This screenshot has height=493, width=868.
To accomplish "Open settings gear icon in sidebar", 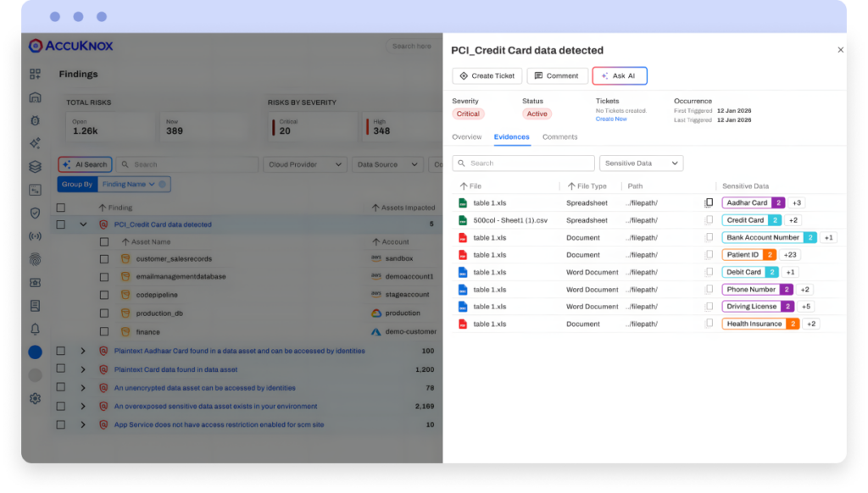I will pos(35,398).
